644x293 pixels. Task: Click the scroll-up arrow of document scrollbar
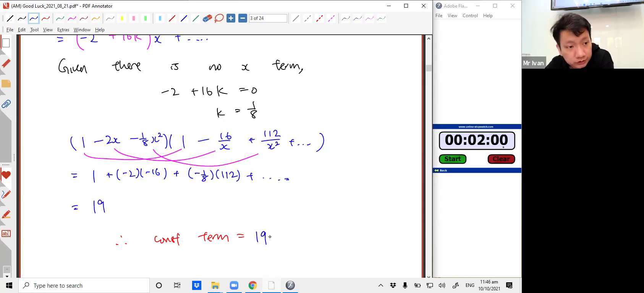point(429,38)
